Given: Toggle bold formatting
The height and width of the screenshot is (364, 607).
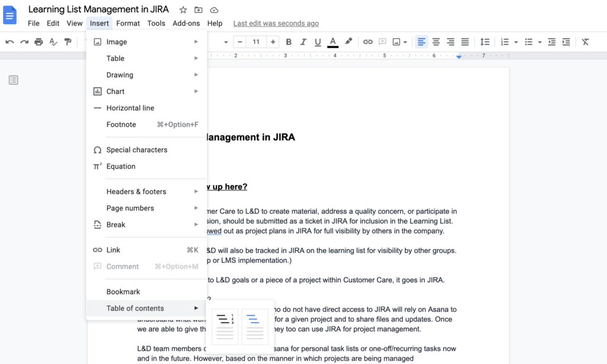Looking at the screenshot, I should (x=289, y=42).
